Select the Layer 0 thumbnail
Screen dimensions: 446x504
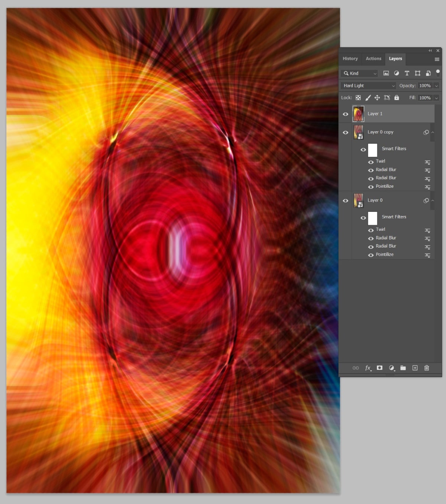point(359,201)
